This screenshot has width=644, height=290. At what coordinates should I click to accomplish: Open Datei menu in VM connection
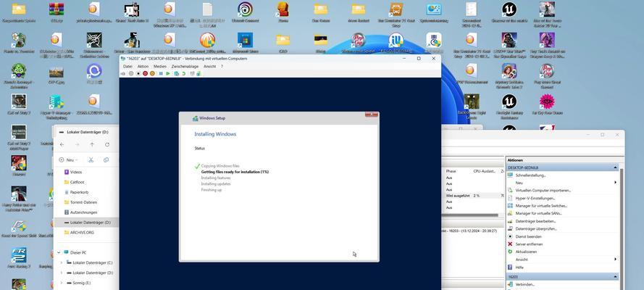click(127, 66)
